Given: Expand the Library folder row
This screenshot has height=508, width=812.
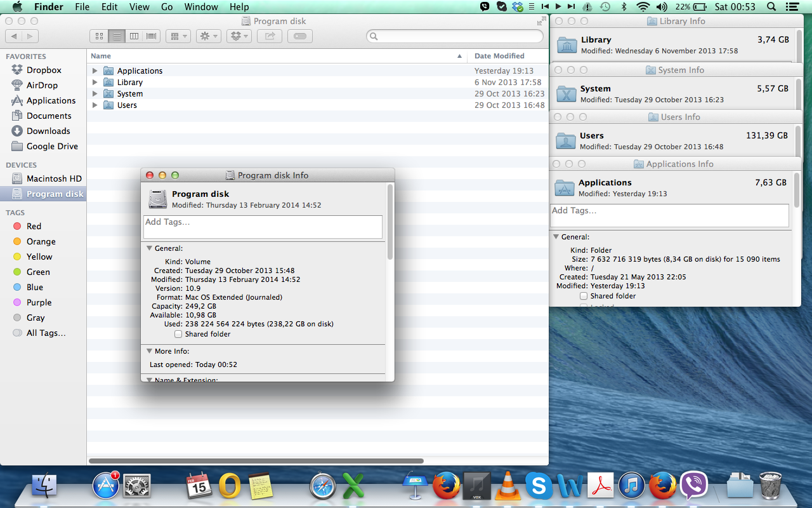Looking at the screenshot, I should 95,82.
